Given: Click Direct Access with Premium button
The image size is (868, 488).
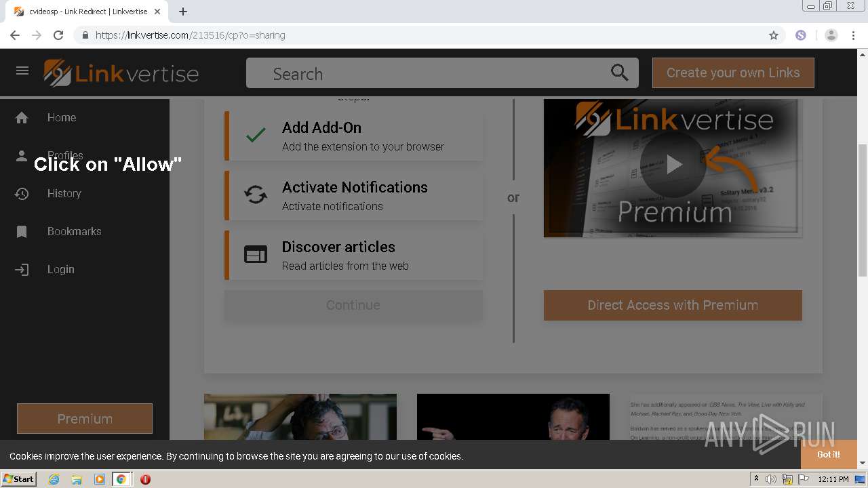Looking at the screenshot, I should 673,305.
